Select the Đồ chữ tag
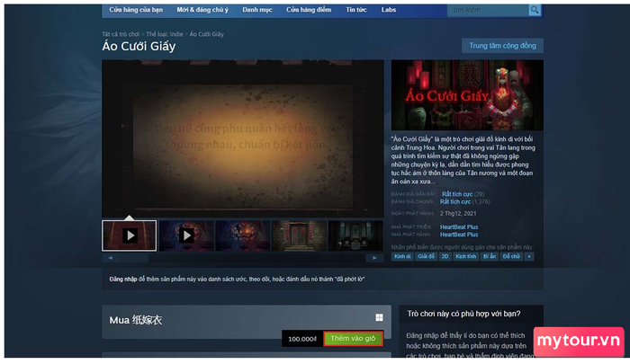Viewport: 630px width, 364px height. coord(511,256)
